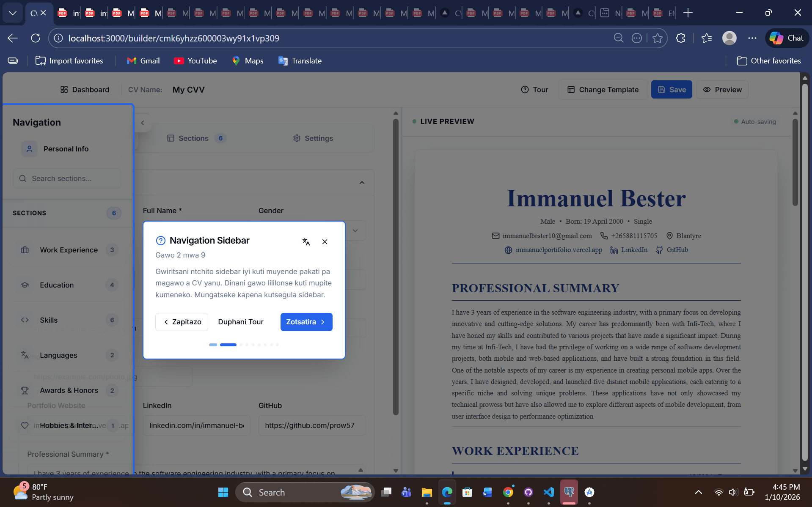Click the form panel vertical scrollbar
Screen dimensions: 812x507
[x=396, y=266]
